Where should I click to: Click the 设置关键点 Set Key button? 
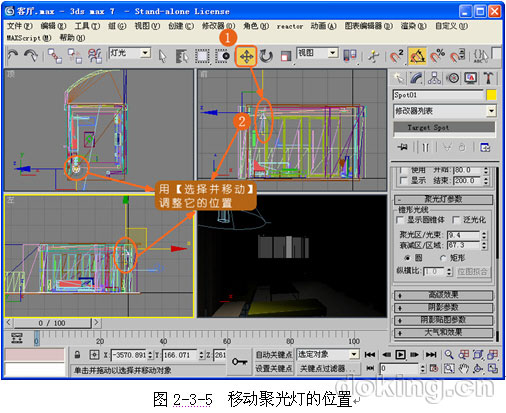click(274, 368)
